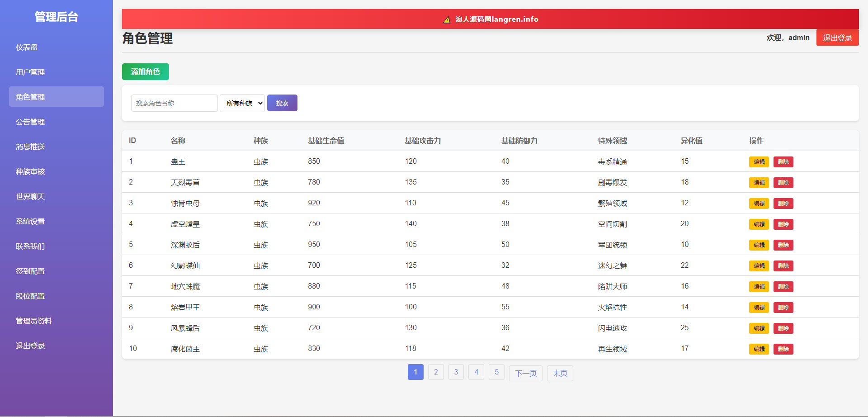868x417 pixels.
Task: Open 仪表盘 in the sidebar
Action: tap(27, 47)
